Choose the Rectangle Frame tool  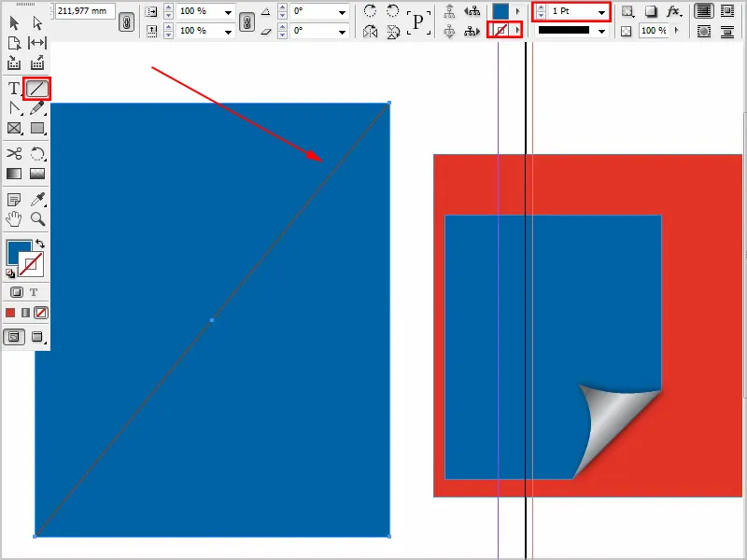[x=14, y=129]
